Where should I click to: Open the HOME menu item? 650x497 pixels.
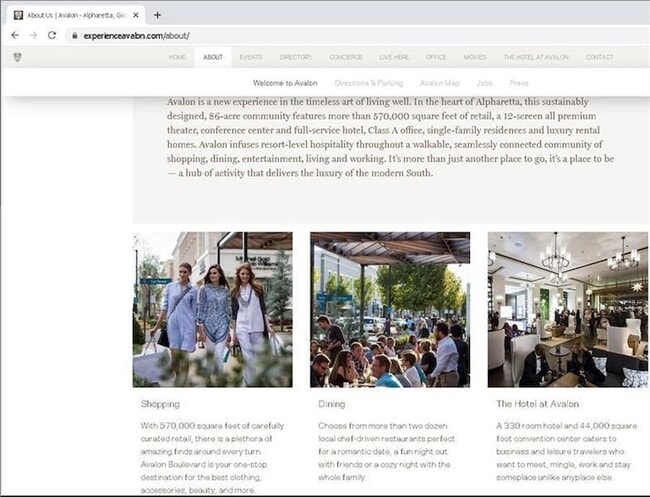pyautogui.click(x=177, y=57)
